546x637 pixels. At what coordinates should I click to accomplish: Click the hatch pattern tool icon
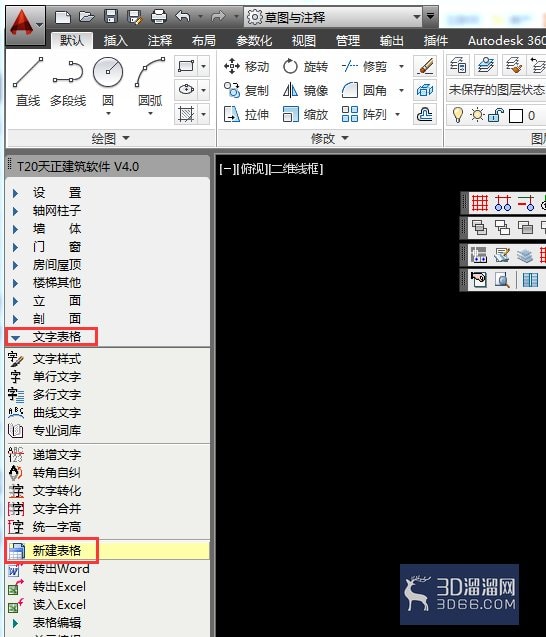click(186, 114)
